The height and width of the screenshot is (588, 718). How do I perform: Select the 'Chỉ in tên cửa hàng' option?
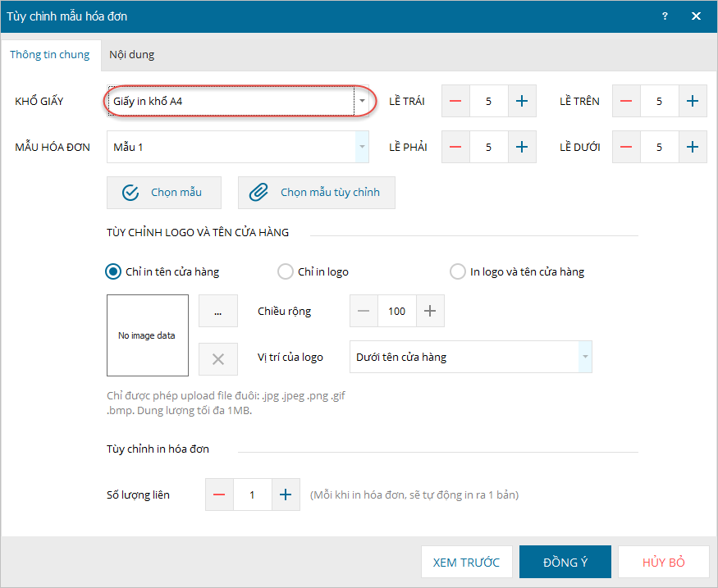click(x=114, y=271)
